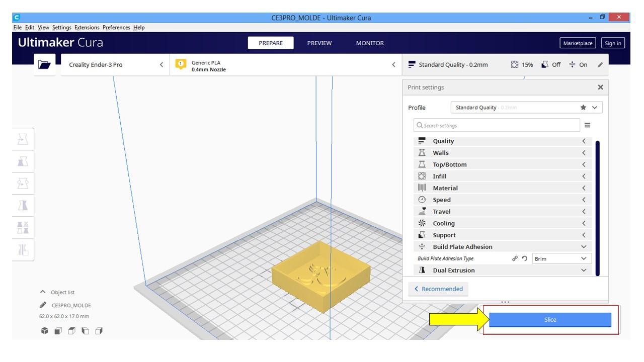Screen dimensions: 644x362
Task: Open the Extensions menu
Action: (x=88, y=28)
